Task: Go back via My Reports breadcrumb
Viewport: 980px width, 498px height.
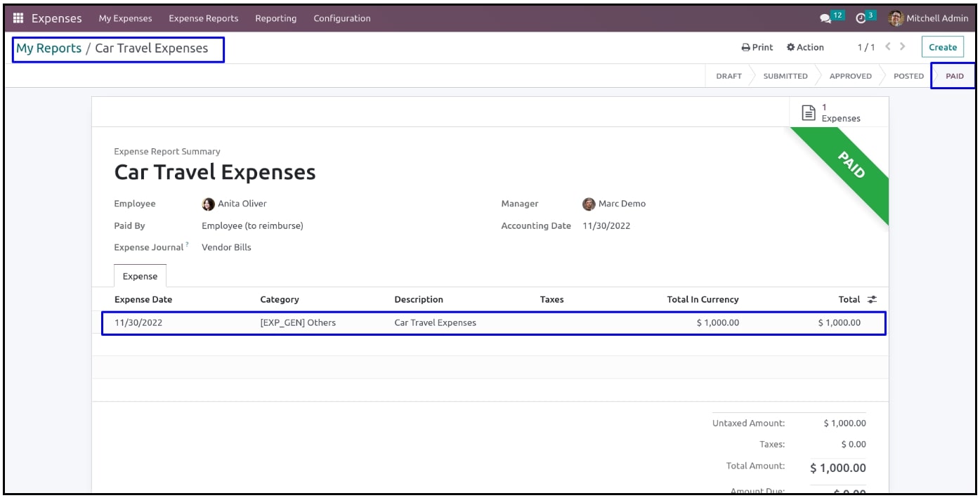Action: click(x=48, y=48)
